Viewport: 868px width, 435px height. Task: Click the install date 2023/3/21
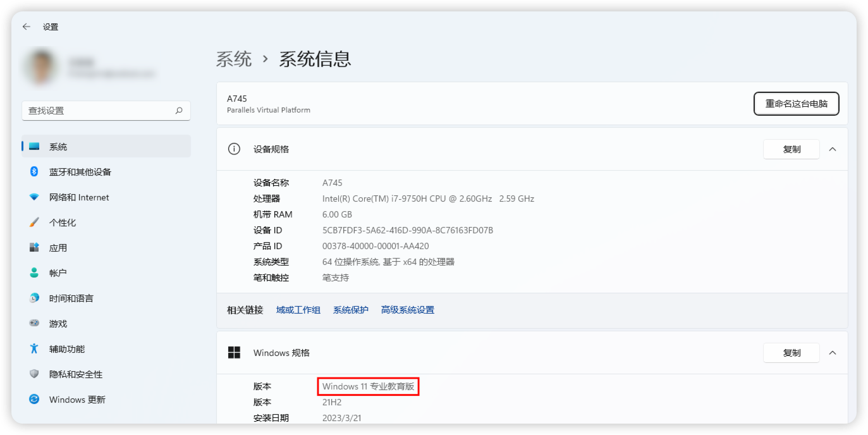point(342,418)
